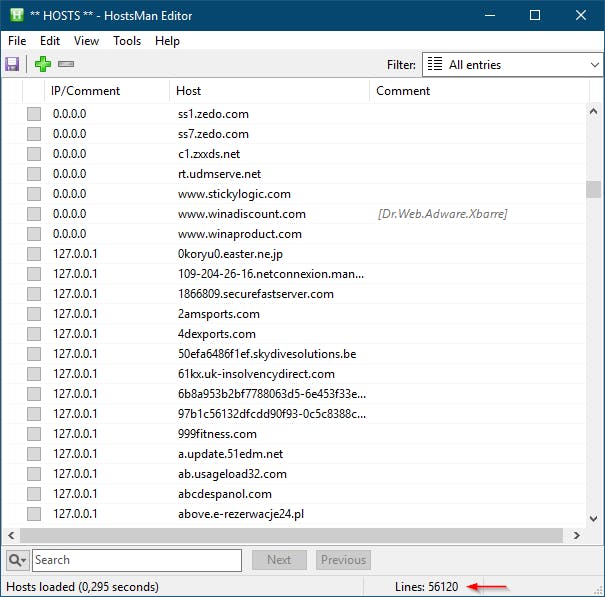Screen dimensions: 605x597
Task: Sort by the IP/Comment column header
Action: [107, 91]
